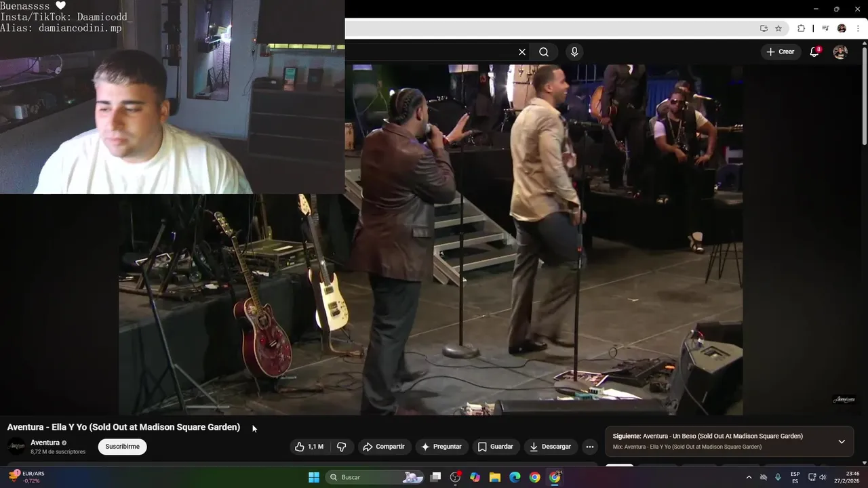Open the YouTube account avatar menu

840,52
